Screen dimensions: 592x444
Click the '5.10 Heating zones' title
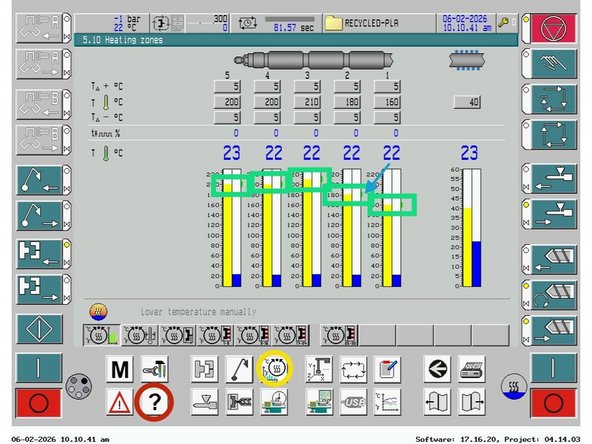click(x=123, y=40)
